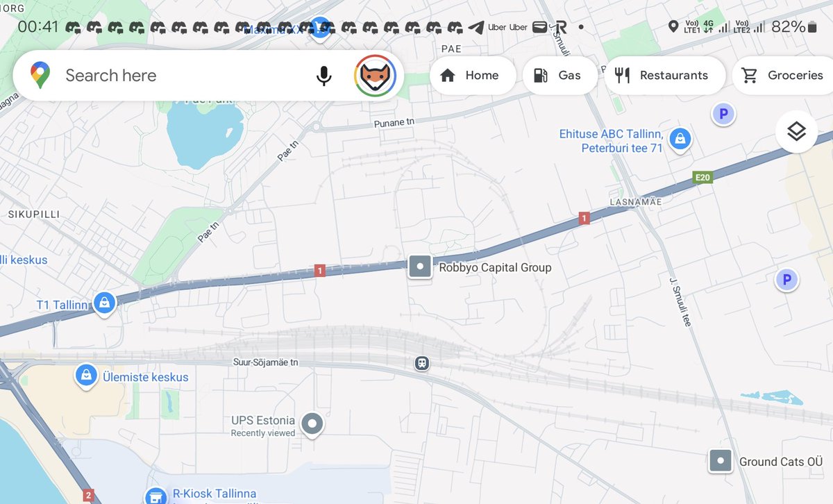Tap the Ülemiste keskus label
This screenshot has width=833, height=504.
coord(144,378)
